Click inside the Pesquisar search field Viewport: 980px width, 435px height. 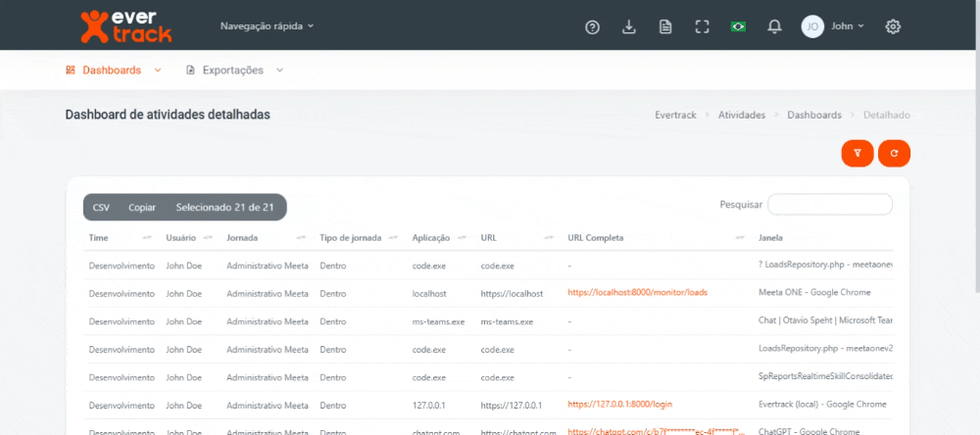pos(829,205)
